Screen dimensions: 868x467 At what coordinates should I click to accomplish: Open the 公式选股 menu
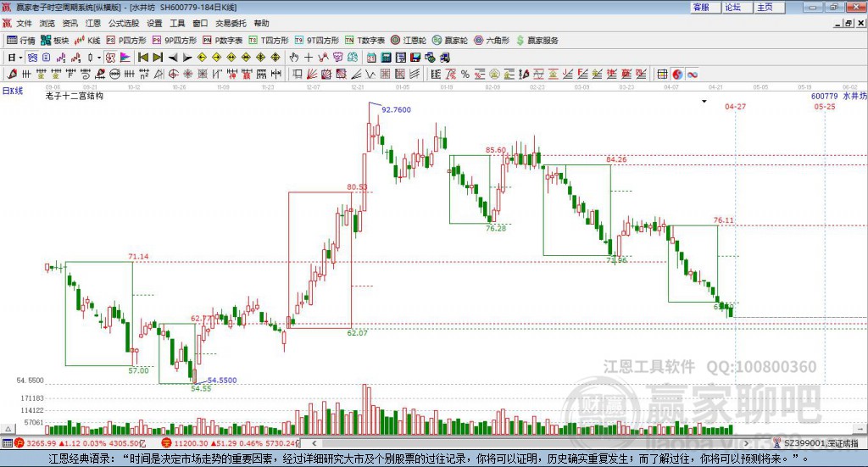tap(124, 23)
